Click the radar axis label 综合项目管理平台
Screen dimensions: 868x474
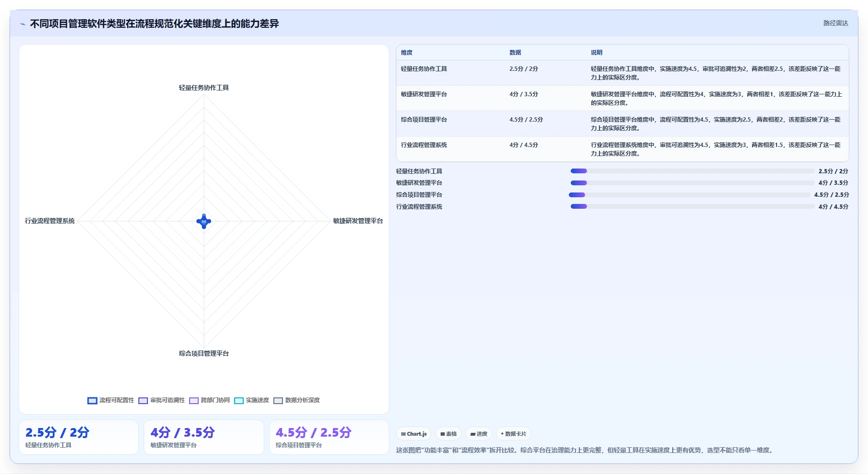pos(204,353)
